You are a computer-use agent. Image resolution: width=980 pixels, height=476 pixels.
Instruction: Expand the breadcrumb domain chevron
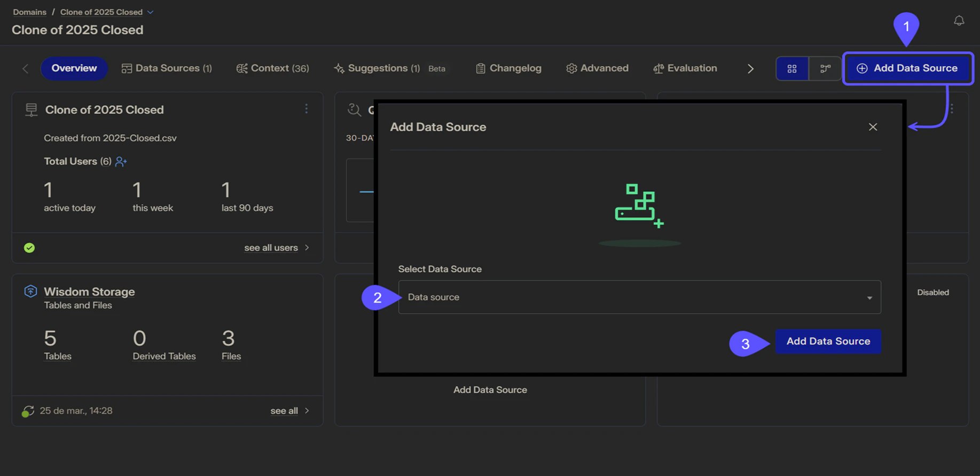[x=151, y=12]
